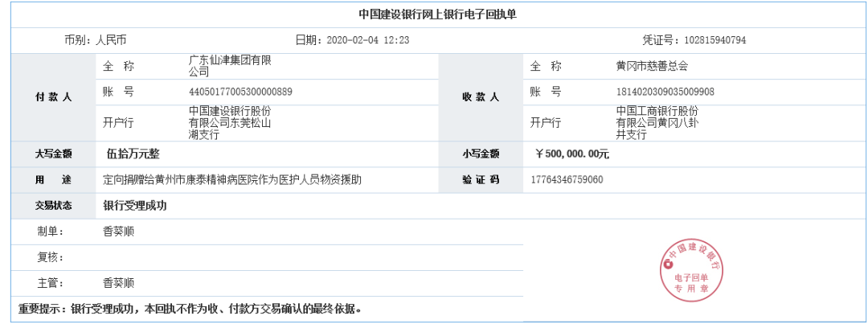Viewport: 868px width, 324px height.
Task: Click the 收款人 header cell
Action: (x=481, y=97)
